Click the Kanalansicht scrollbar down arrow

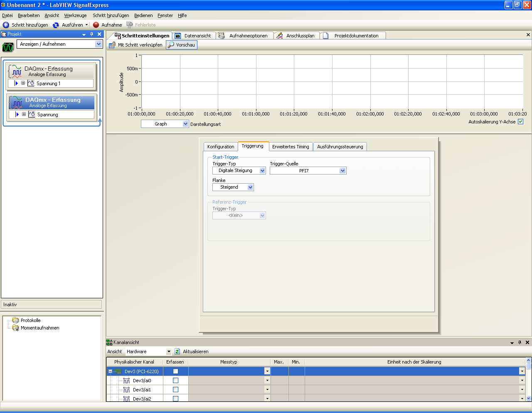coord(529,398)
